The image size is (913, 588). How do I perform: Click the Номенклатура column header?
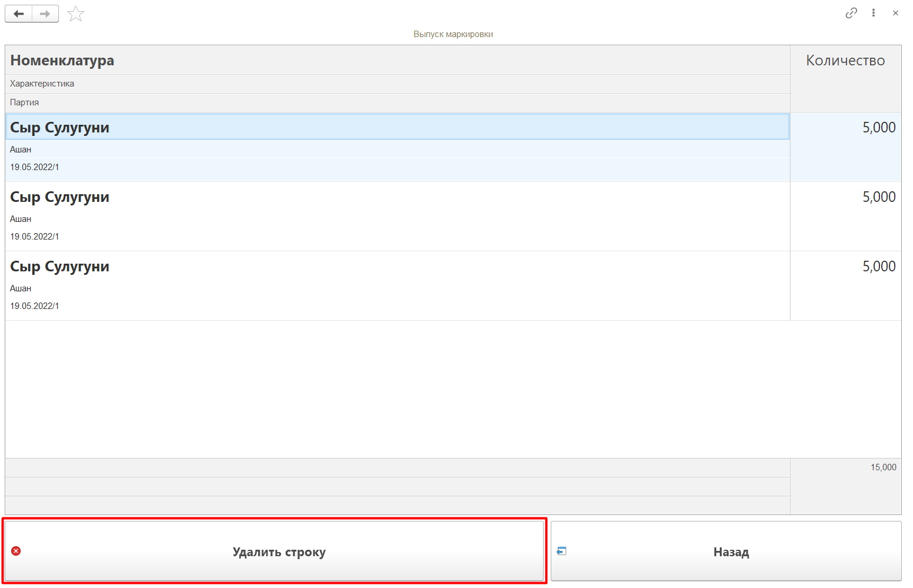point(62,61)
